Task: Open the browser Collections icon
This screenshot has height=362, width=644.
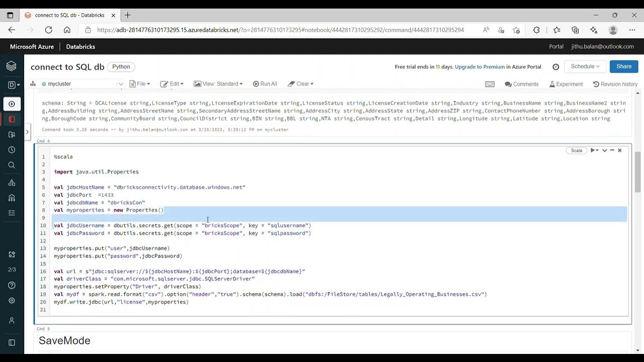Action: point(575,30)
